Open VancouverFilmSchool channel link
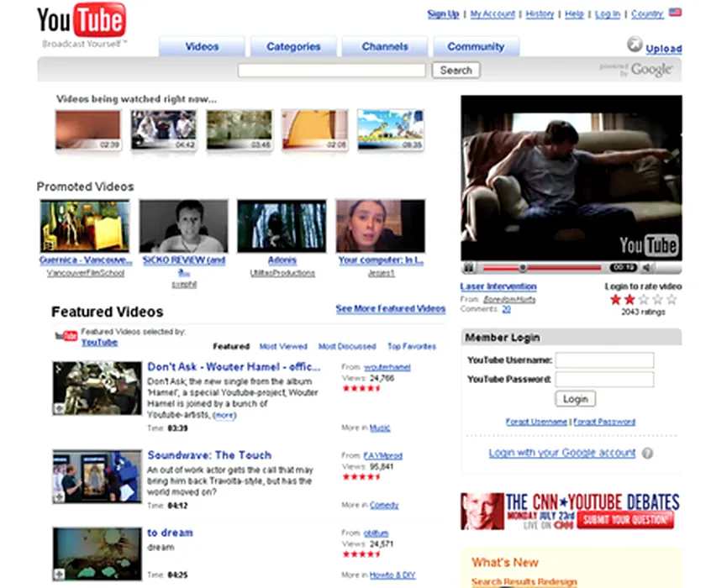The image size is (711, 588). point(86,273)
